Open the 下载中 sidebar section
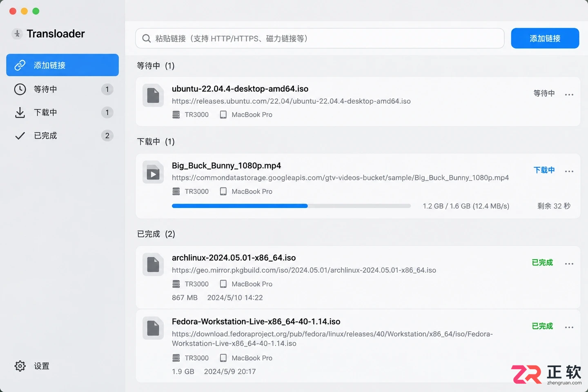Image resolution: width=588 pixels, height=392 pixels. click(x=62, y=112)
